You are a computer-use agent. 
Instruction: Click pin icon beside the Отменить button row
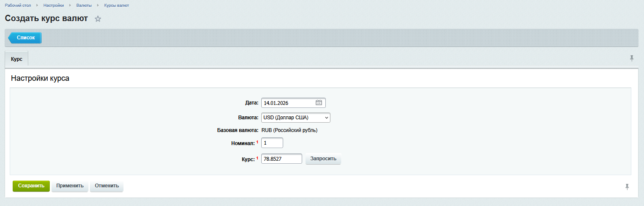click(627, 187)
